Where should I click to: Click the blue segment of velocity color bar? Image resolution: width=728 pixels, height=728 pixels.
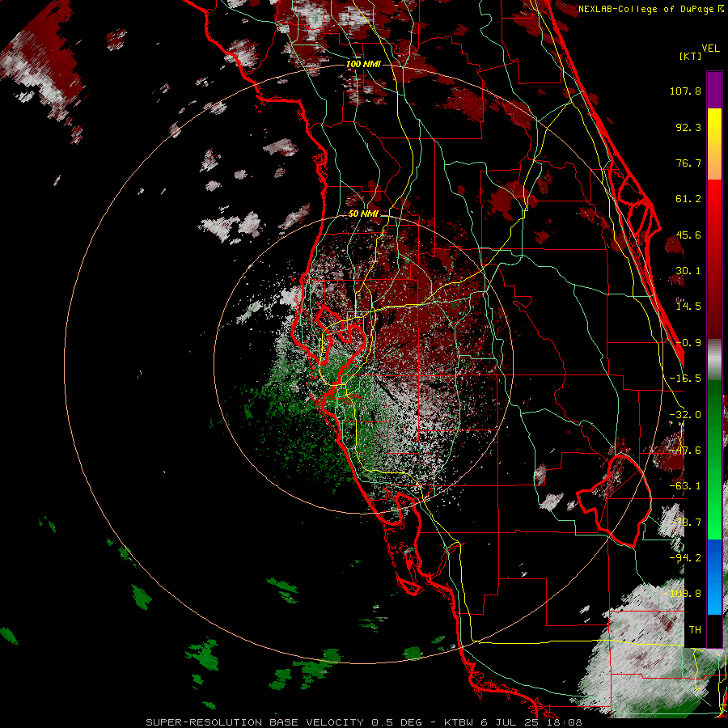pos(714,577)
